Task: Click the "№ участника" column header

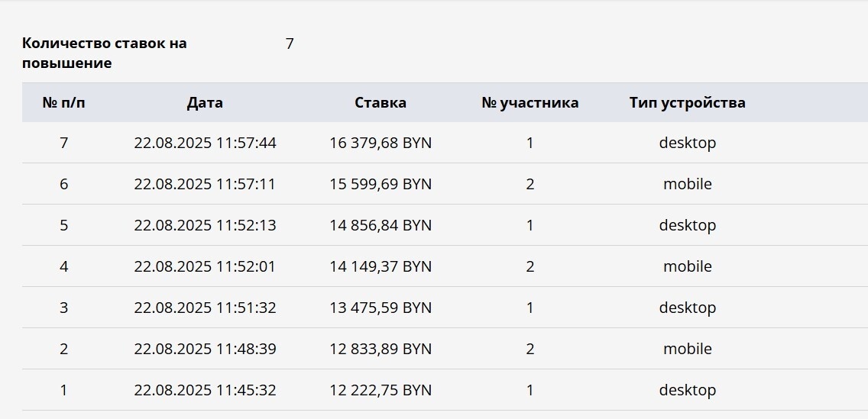Action: 530,102
